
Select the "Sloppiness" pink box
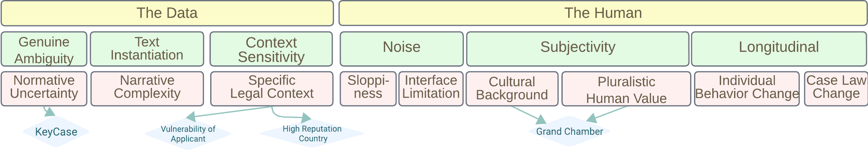point(368,89)
